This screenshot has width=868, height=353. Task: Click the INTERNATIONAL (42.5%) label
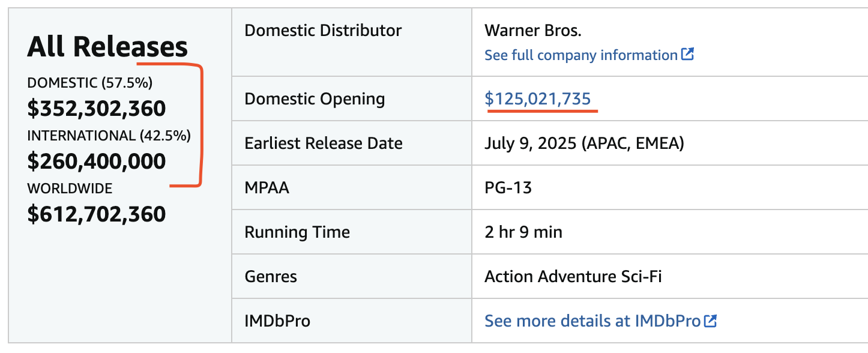point(109,136)
